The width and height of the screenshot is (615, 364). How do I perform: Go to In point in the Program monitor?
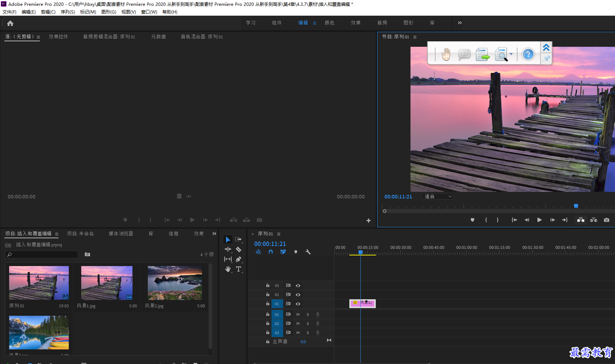pos(514,220)
